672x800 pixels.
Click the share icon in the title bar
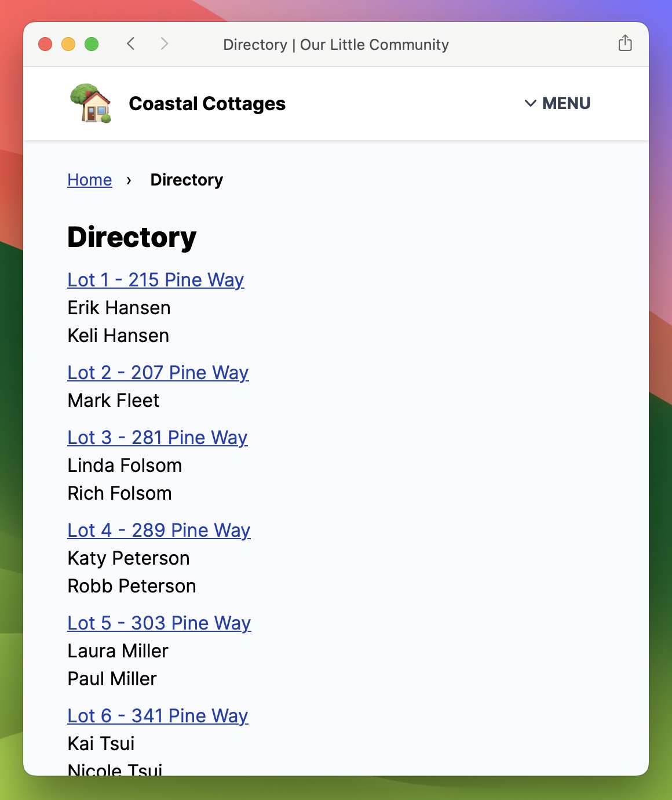pyautogui.click(x=624, y=43)
